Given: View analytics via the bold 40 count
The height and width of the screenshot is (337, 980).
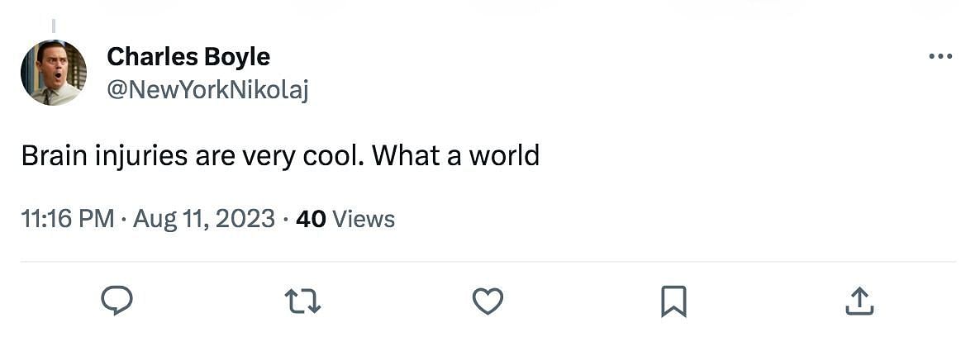Looking at the screenshot, I should coord(311,219).
